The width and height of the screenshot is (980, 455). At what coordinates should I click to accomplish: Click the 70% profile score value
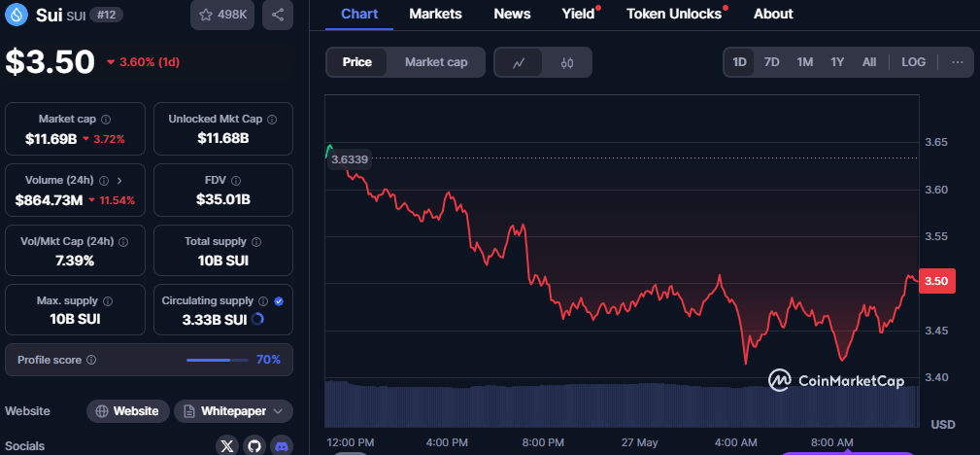coord(268,360)
